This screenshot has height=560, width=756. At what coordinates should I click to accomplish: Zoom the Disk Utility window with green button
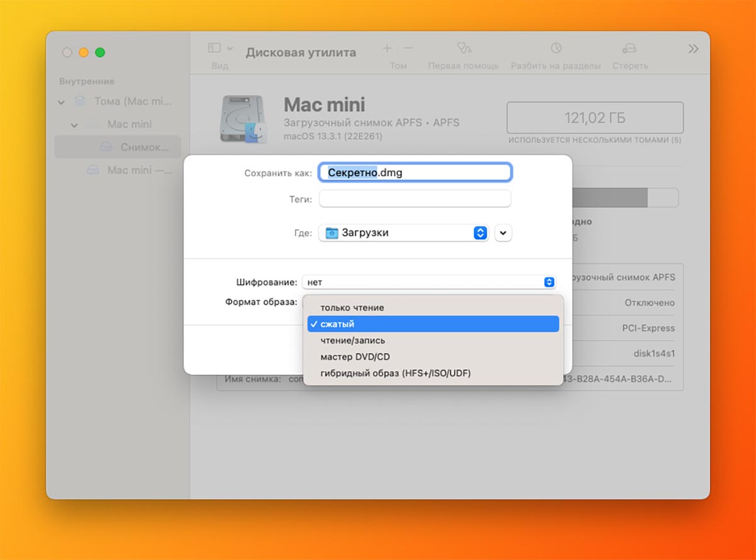100,53
